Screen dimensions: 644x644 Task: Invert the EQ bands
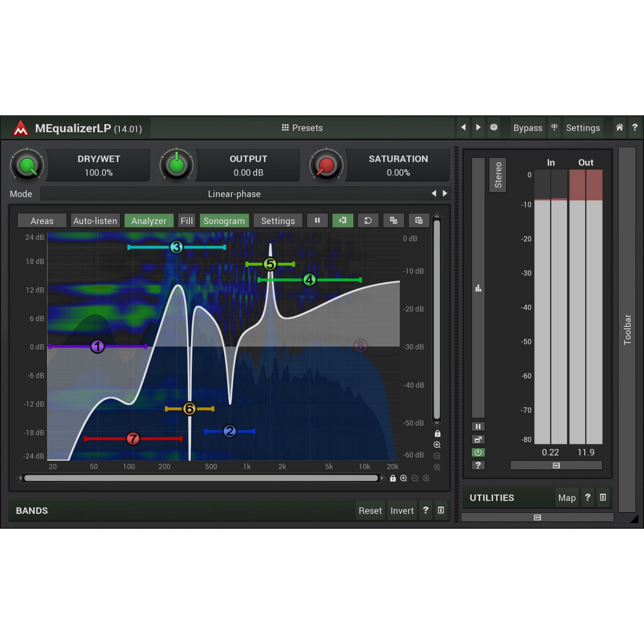pos(402,510)
